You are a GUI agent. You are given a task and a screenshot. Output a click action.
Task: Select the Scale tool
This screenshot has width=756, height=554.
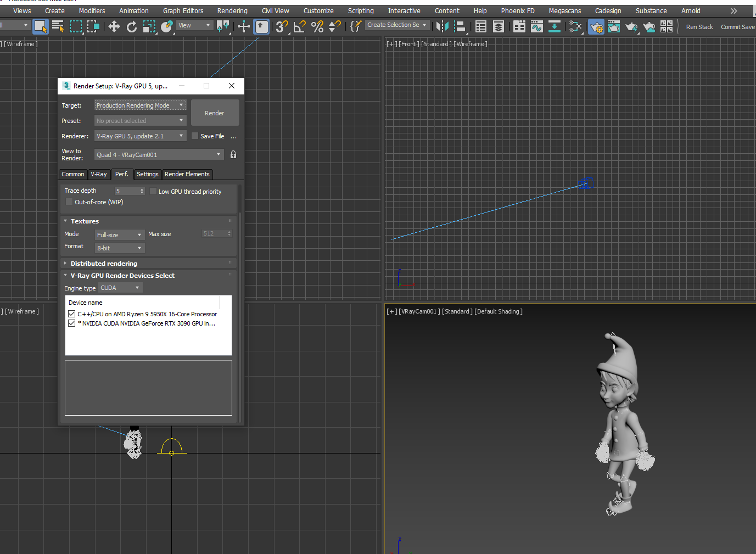click(x=149, y=26)
